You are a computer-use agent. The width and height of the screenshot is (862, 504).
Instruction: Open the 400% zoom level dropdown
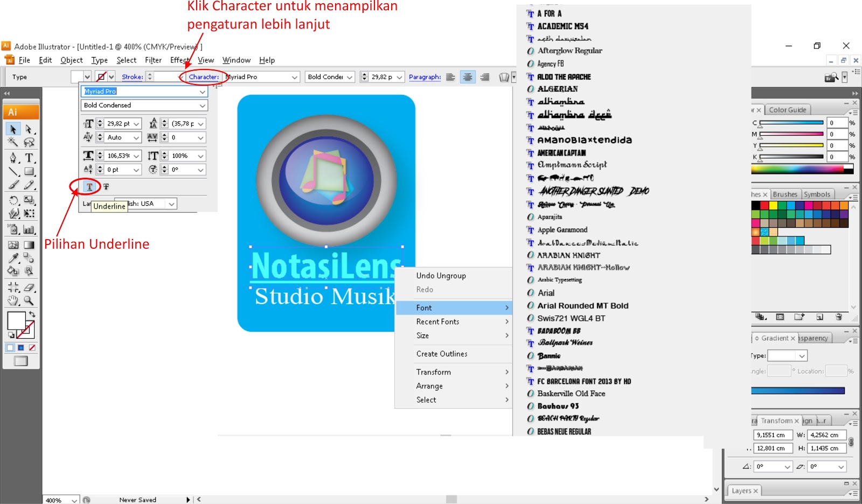[74, 500]
